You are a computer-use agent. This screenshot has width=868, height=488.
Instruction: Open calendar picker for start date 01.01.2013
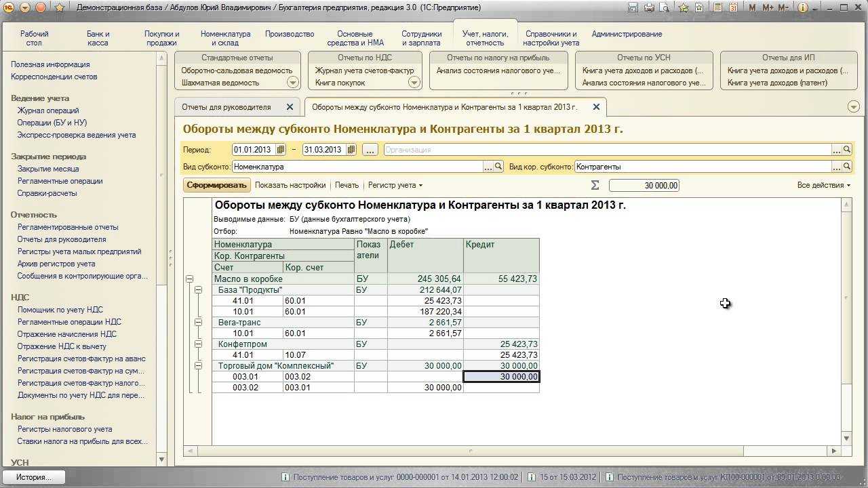tap(281, 150)
